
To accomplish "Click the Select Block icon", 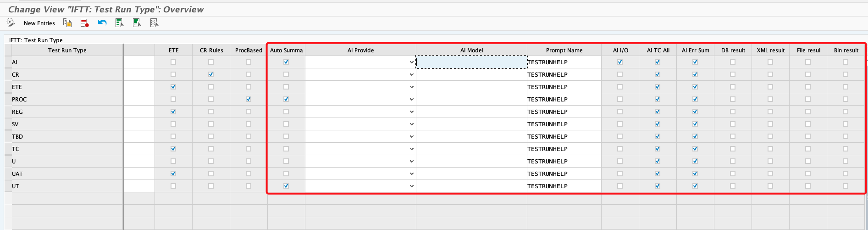I will pyautogui.click(x=137, y=23).
